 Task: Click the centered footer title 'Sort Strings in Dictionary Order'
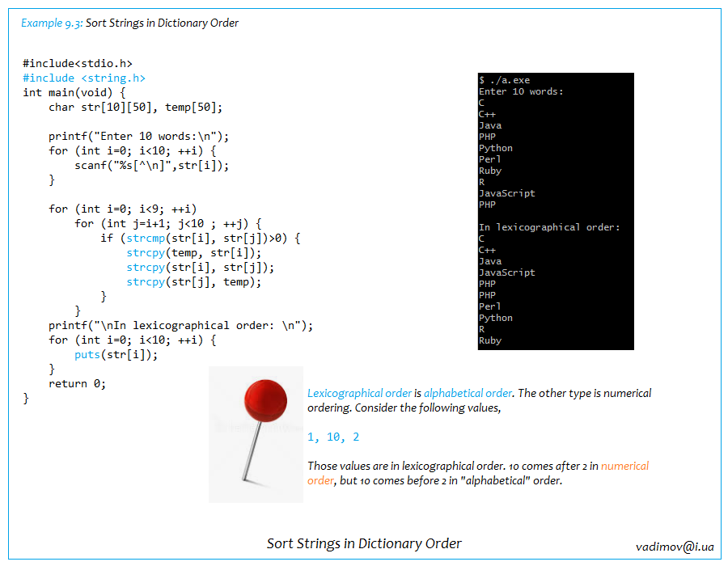click(x=364, y=543)
